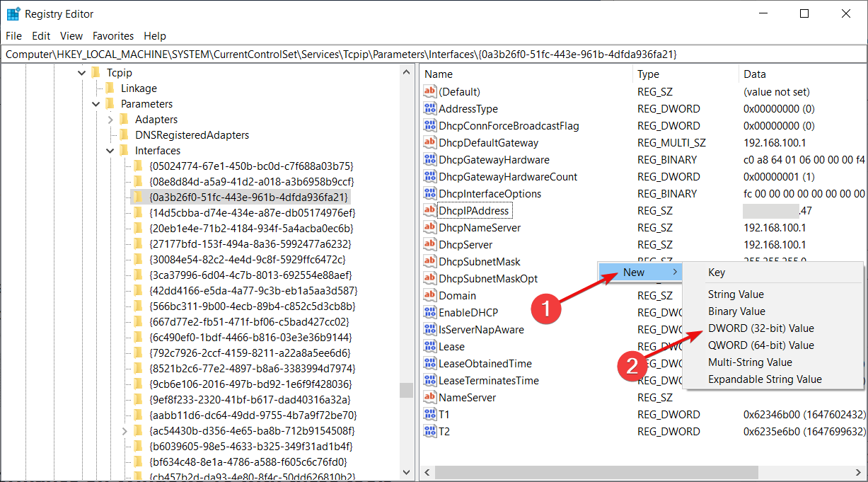Viewport: 868px width, 482px height.
Task: Select the AddressType DWORD value icon
Action: (x=429, y=108)
